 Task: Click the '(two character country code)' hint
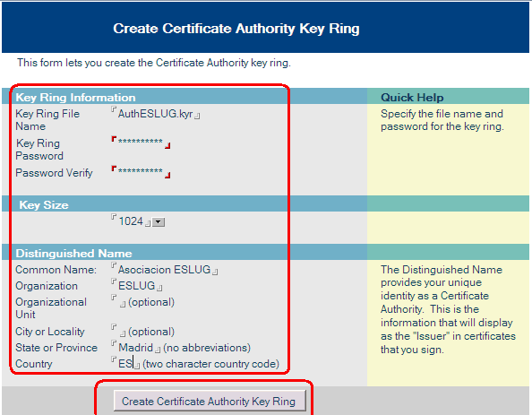point(211,364)
